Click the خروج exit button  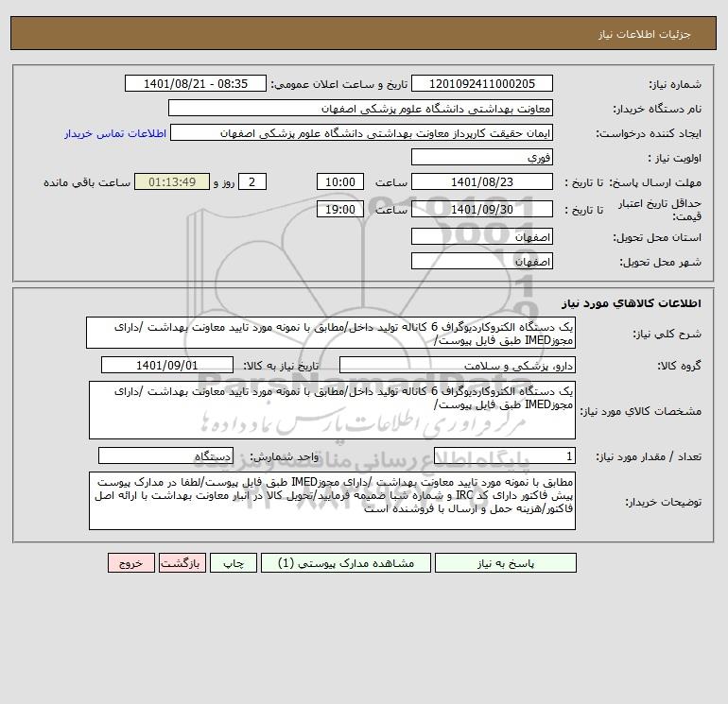130,563
